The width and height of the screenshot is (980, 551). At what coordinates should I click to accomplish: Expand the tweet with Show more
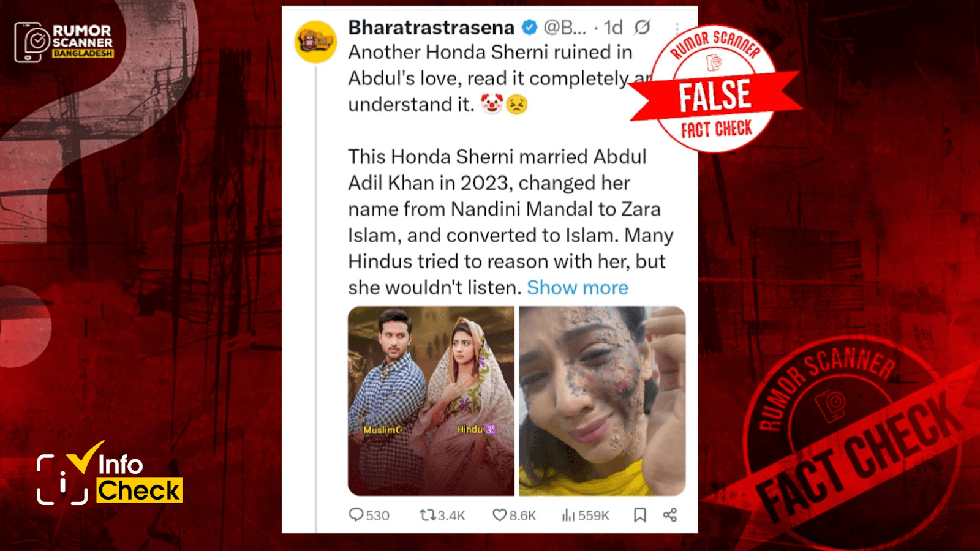(x=578, y=288)
